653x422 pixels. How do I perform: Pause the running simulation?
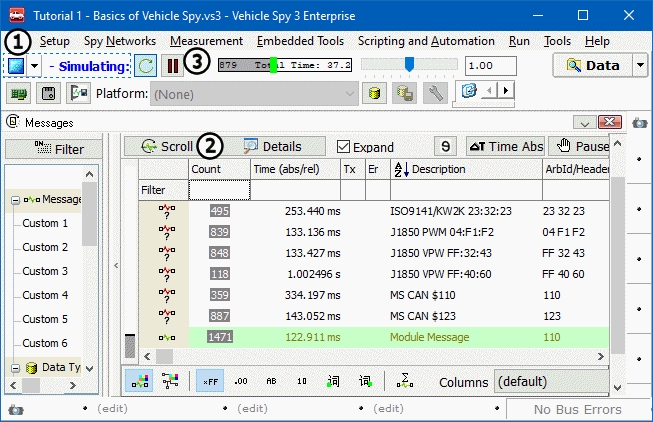pos(173,66)
